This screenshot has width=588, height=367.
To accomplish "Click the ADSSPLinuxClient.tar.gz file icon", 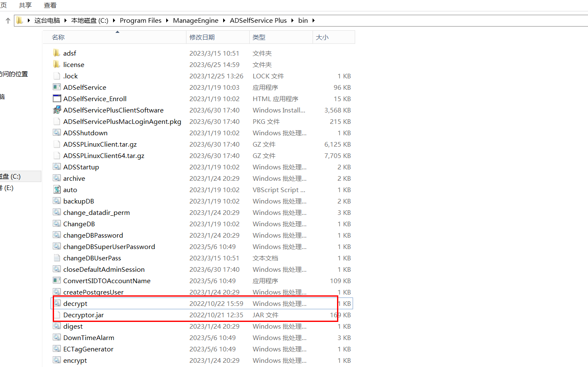I will (57, 144).
